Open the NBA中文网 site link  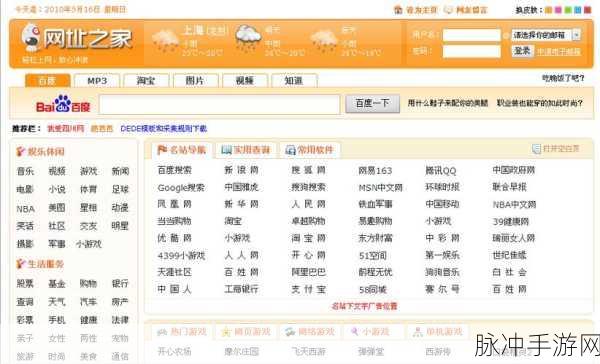[x=514, y=204]
